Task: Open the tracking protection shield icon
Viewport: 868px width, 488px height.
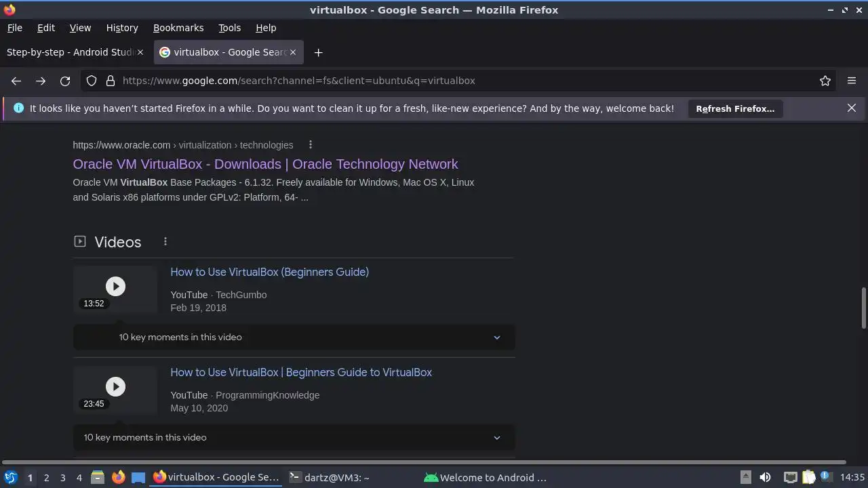Action: 92,81
